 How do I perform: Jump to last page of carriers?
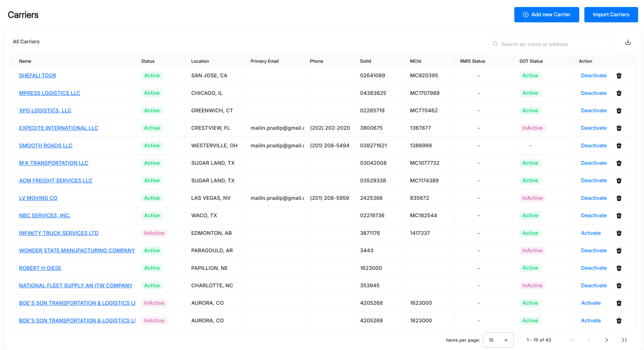[624, 340]
